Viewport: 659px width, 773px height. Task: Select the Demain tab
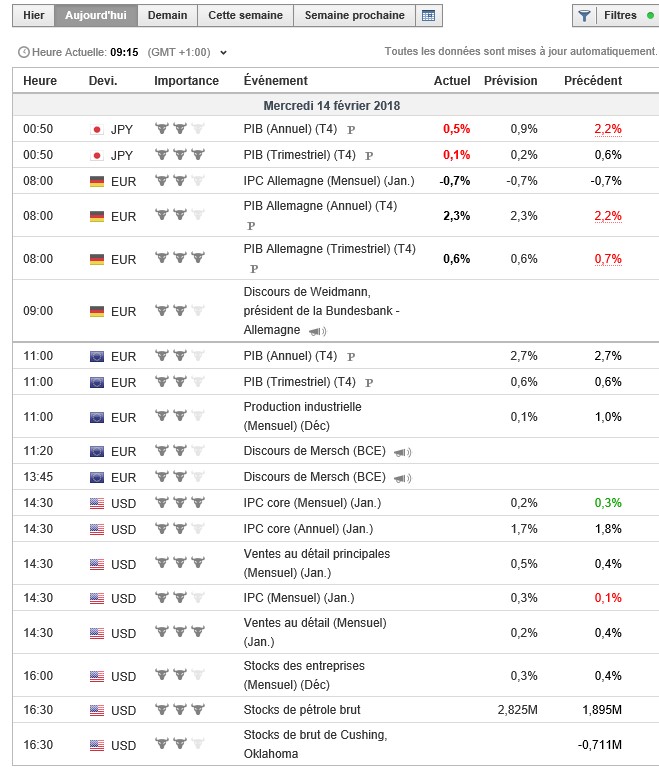(x=167, y=16)
